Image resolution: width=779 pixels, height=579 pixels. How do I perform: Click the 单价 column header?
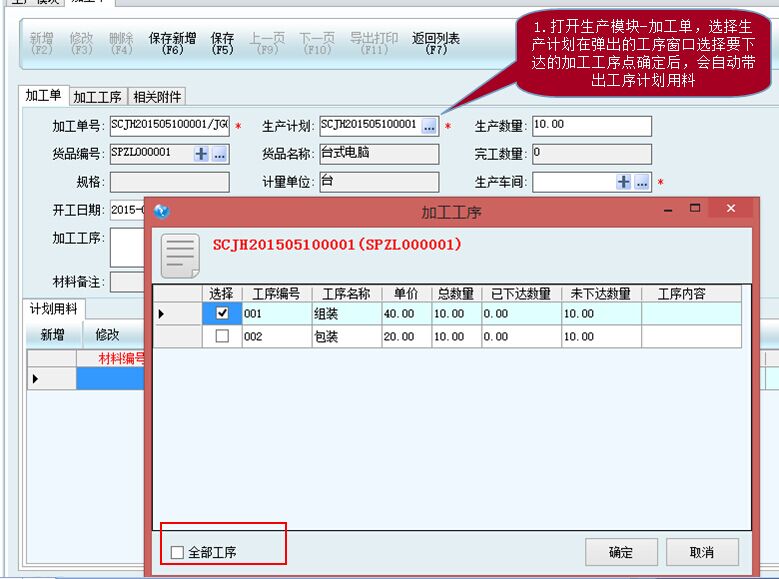[406, 293]
